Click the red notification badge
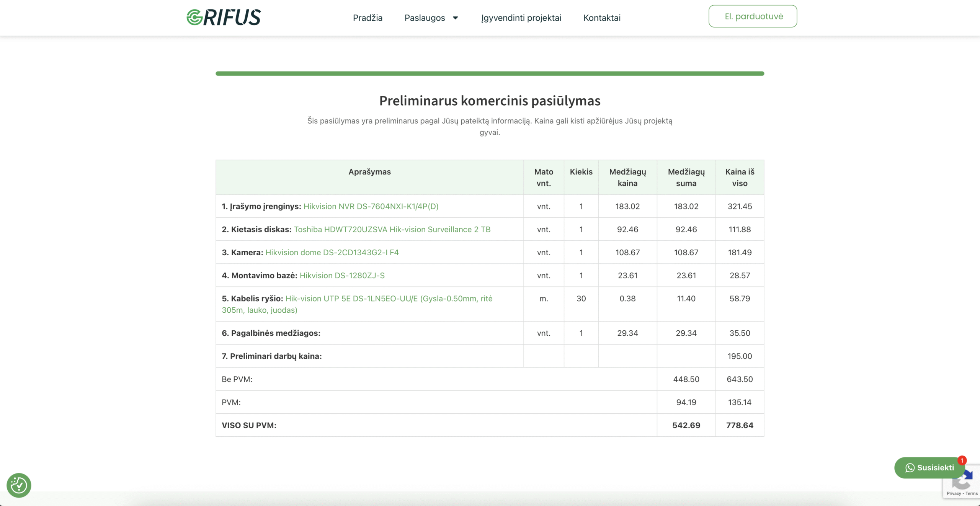980x506 pixels. 962,460
